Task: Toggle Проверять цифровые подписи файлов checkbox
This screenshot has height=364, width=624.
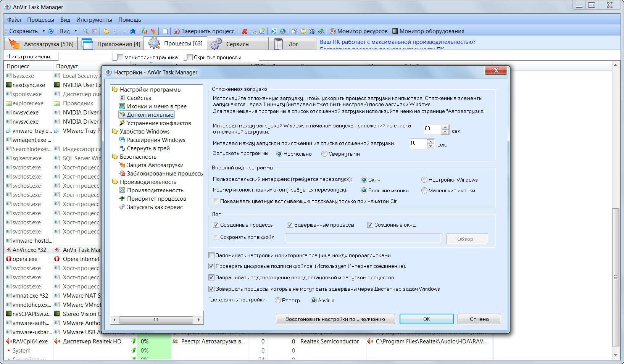Action: coord(211,266)
